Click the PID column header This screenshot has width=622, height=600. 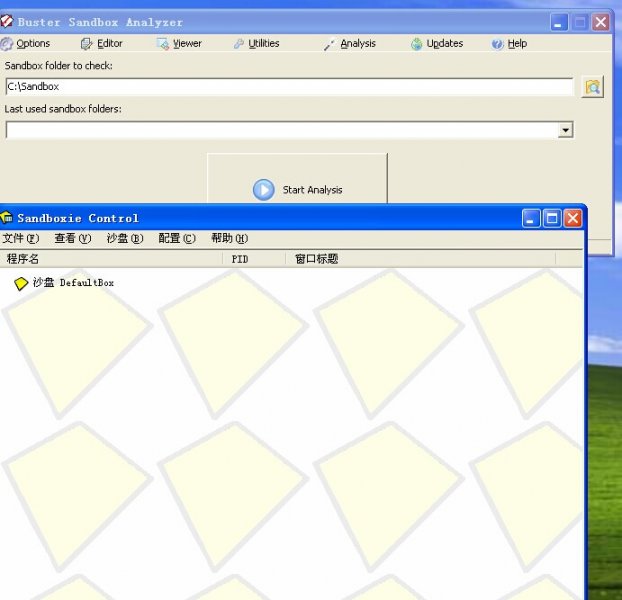[x=254, y=259]
